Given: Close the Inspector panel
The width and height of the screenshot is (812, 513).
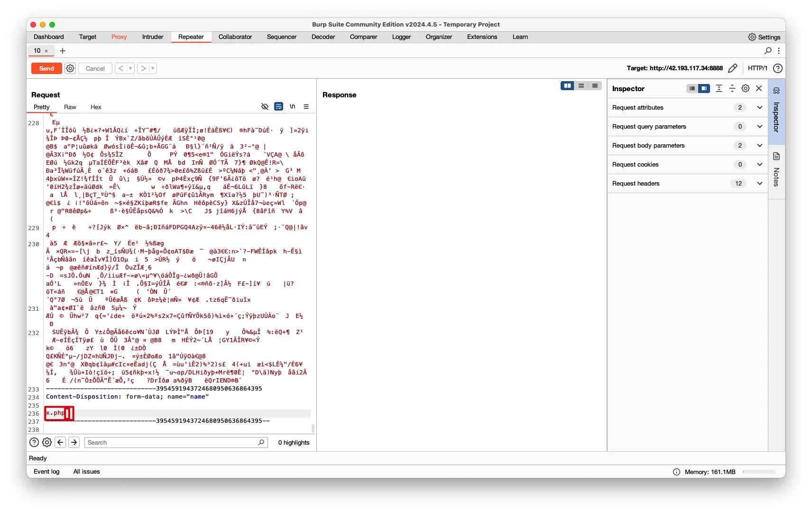Looking at the screenshot, I should pos(759,89).
